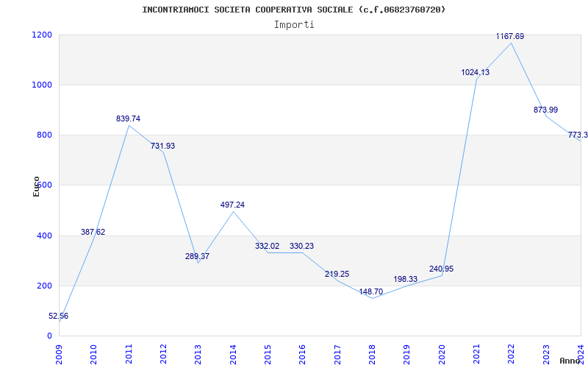Click the 2019 x-axis year label
The image size is (588, 368).
click(407, 355)
